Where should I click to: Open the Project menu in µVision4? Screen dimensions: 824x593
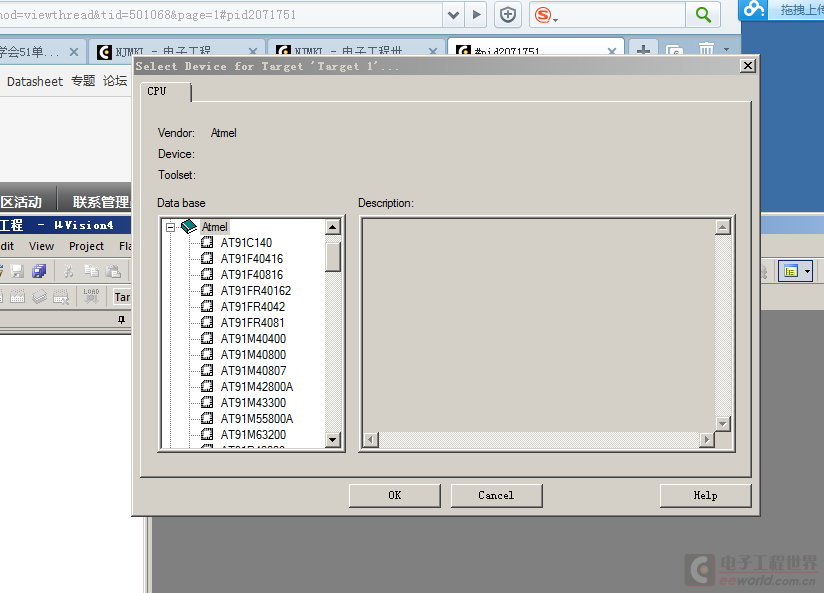coord(86,246)
